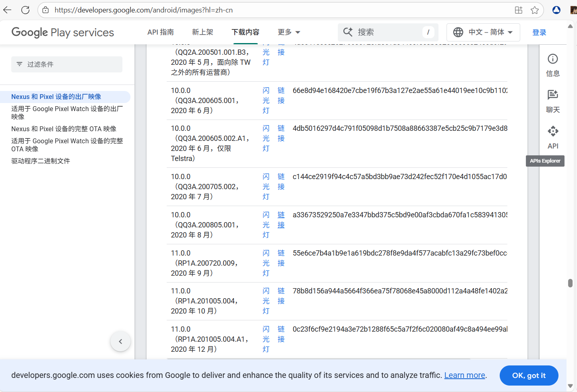Click 链接 download for RP1A.200720.009
The height and width of the screenshot is (392, 577).
point(281,258)
